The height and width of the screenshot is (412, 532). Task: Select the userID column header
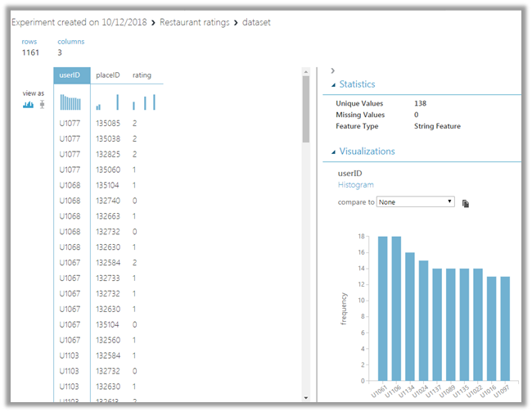(71, 75)
